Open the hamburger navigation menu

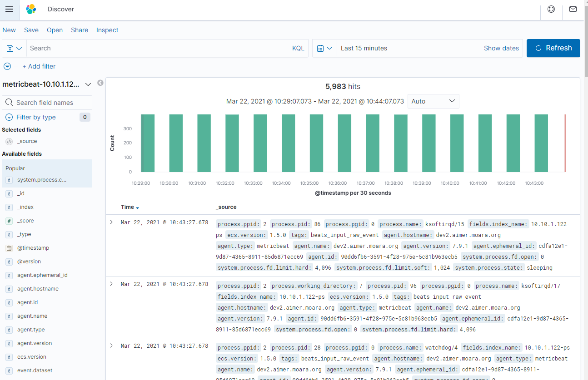tap(9, 9)
